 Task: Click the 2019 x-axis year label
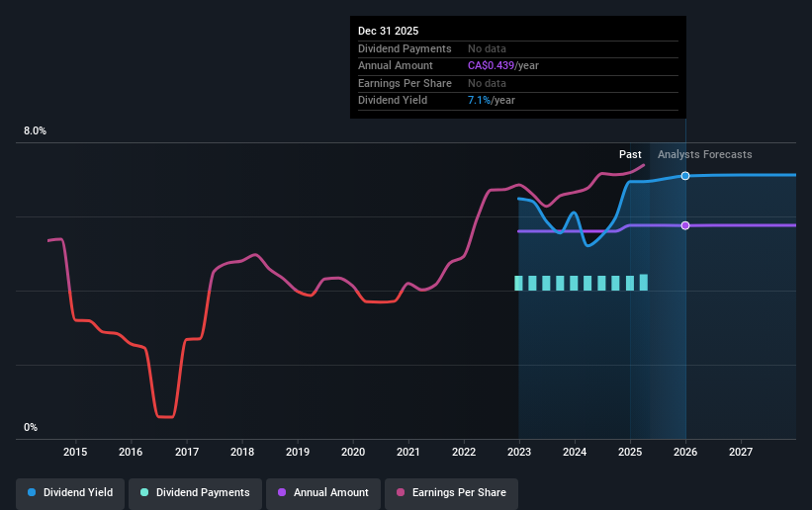(x=298, y=452)
